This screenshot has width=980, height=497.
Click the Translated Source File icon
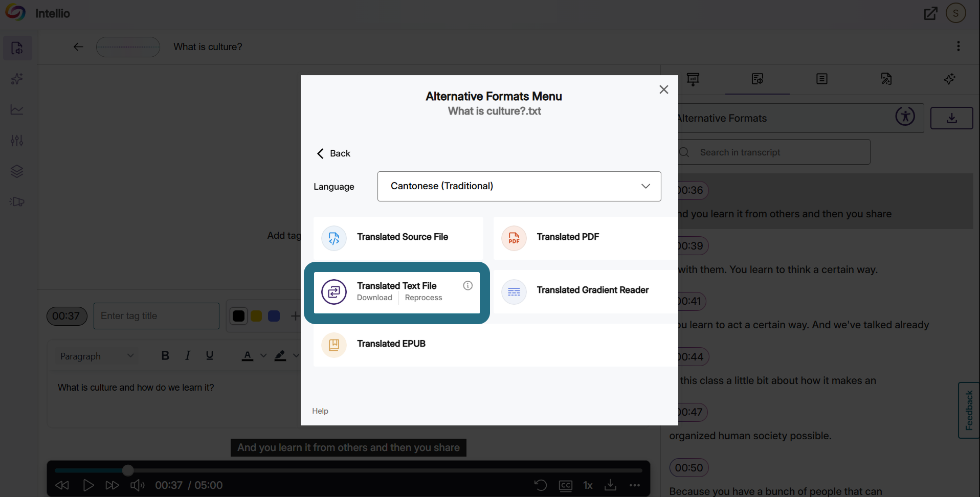tap(334, 238)
